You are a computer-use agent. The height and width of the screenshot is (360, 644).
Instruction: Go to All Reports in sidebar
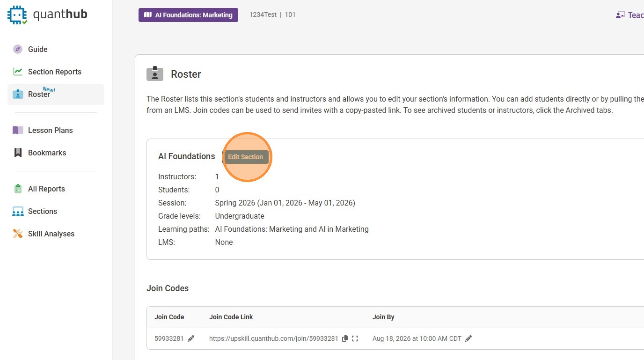click(46, 189)
